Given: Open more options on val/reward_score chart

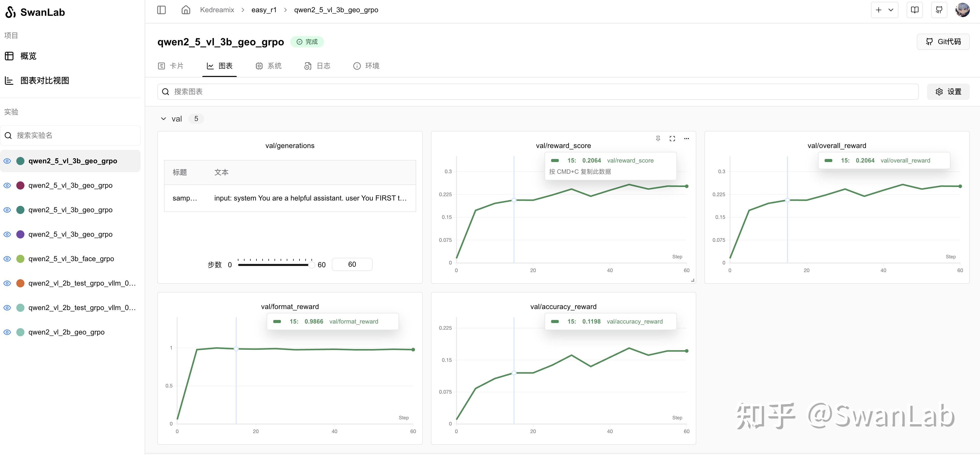Looking at the screenshot, I should click(x=686, y=139).
